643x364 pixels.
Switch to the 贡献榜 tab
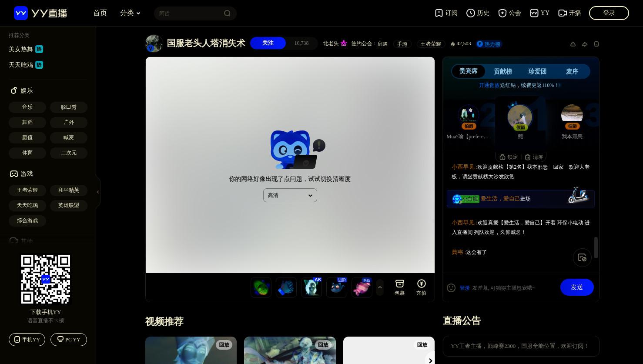503,71
